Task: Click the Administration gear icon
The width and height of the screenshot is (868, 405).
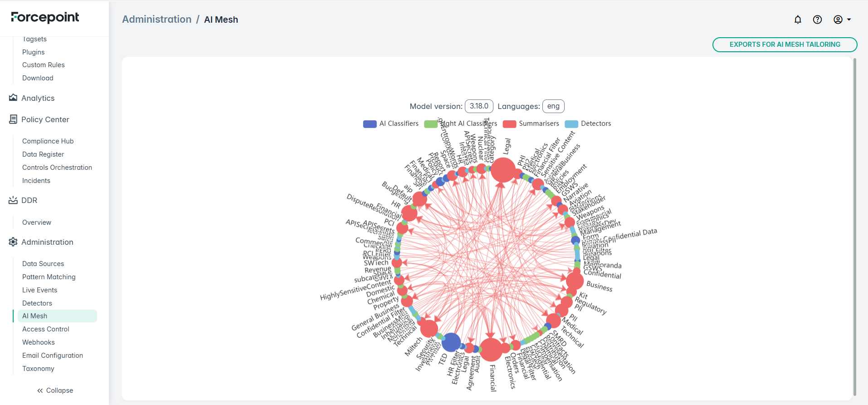Action: [x=13, y=242]
